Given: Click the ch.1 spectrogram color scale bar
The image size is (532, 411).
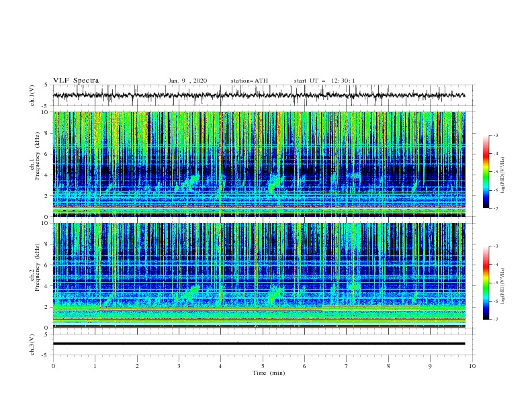Looking at the screenshot, I should pos(486,172).
